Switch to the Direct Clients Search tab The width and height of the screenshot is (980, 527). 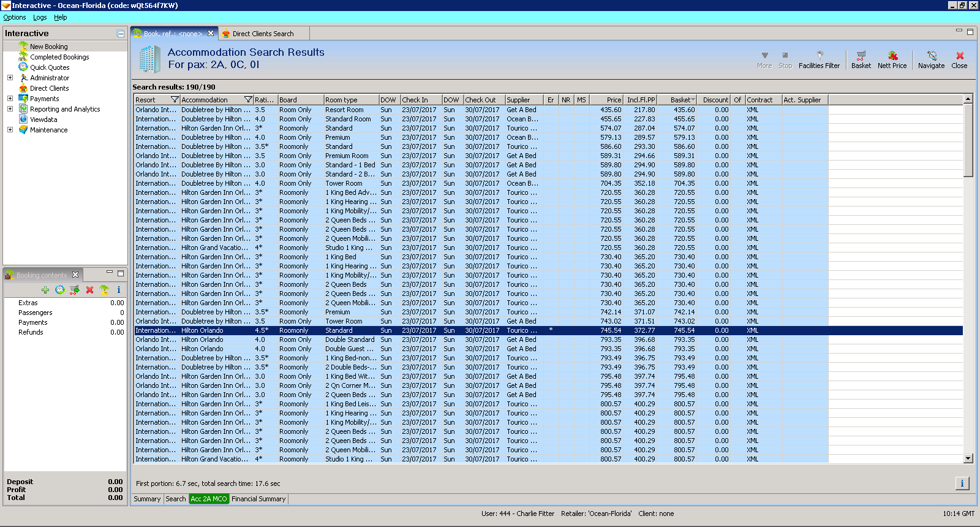pyautogui.click(x=263, y=34)
